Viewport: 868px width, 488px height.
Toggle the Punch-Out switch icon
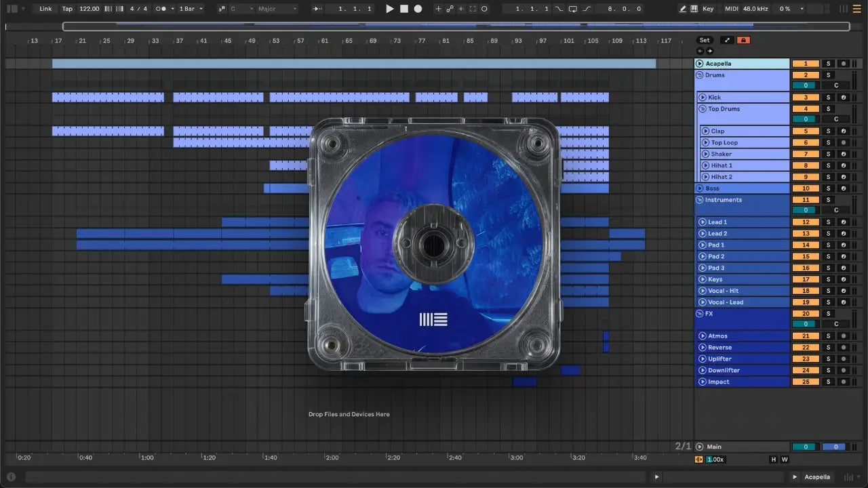pos(587,9)
